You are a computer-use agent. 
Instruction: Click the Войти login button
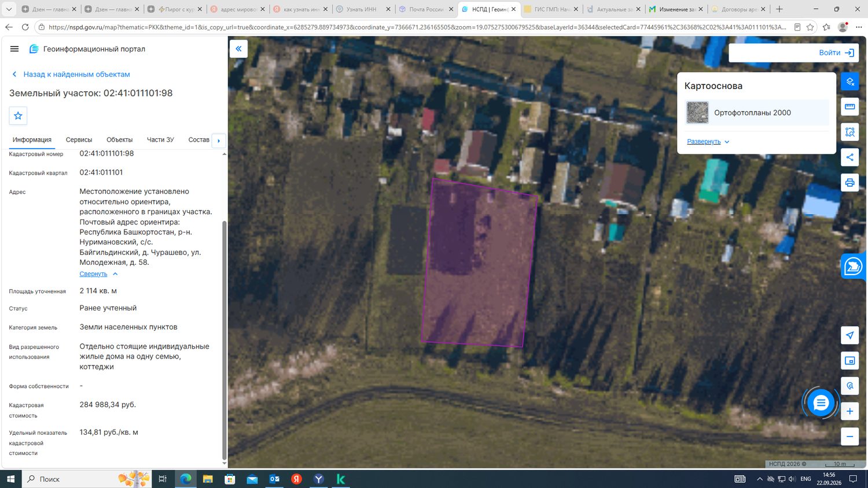837,53
